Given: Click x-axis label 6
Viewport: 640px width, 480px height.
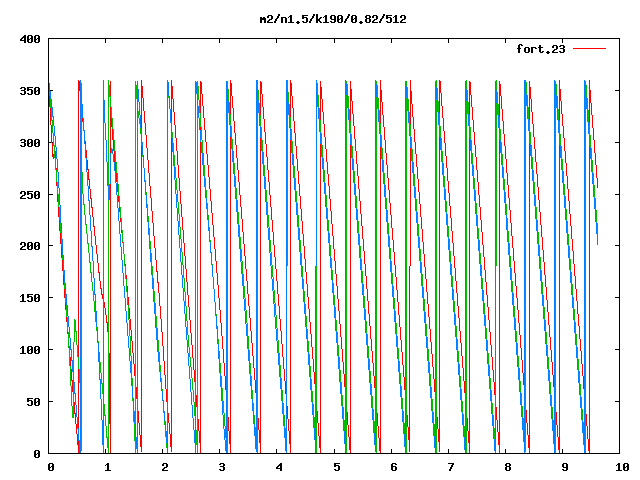Looking at the screenshot, I should (393, 467).
